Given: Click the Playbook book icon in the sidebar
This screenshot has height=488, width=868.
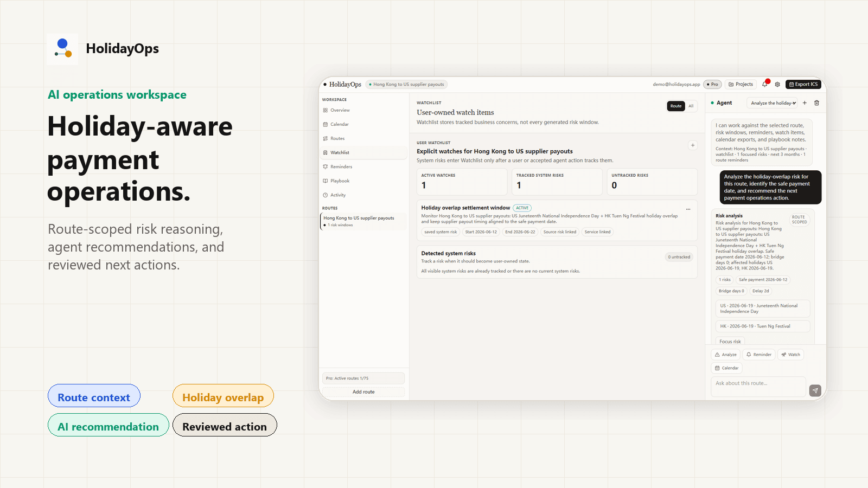Looking at the screenshot, I should pyautogui.click(x=325, y=181).
